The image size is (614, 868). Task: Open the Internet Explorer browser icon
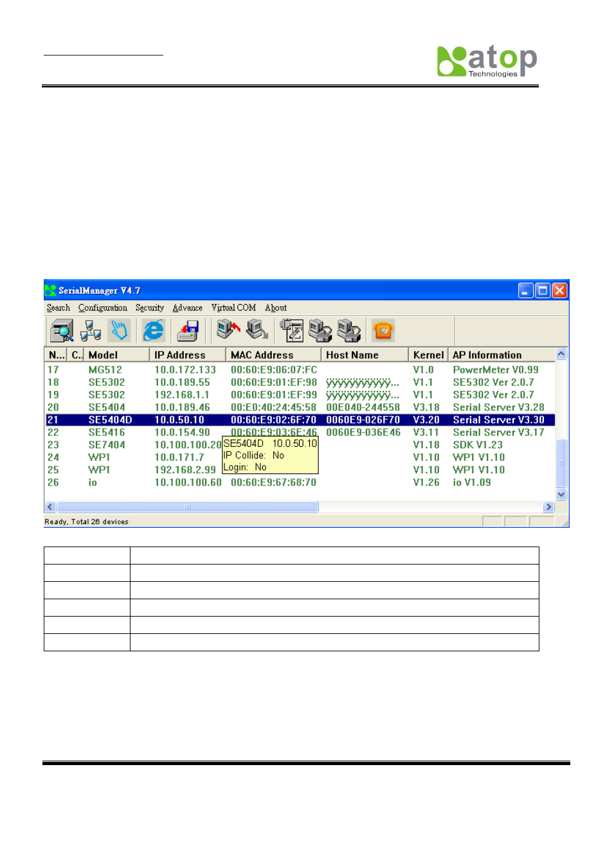153,331
